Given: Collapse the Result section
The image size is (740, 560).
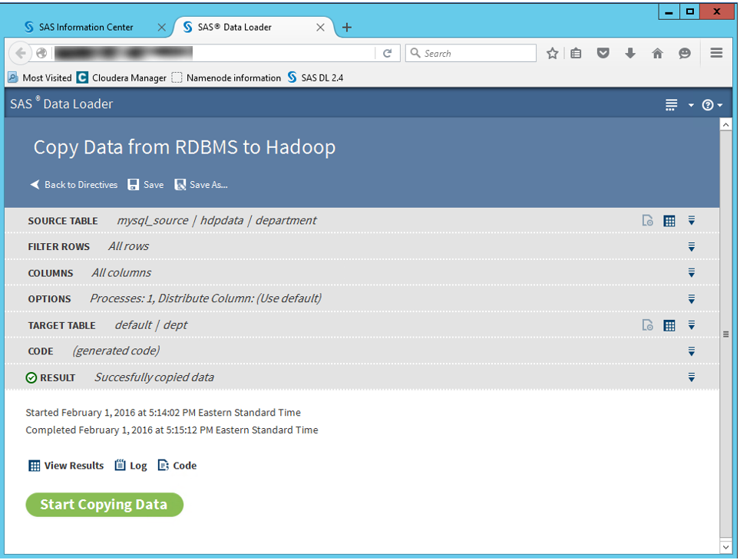Looking at the screenshot, I should pos(692,377).
